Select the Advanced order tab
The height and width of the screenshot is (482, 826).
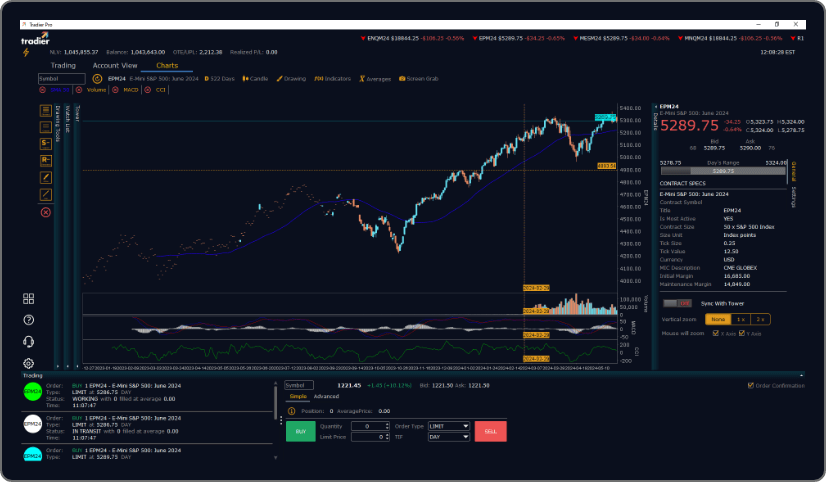coord(326,397)
